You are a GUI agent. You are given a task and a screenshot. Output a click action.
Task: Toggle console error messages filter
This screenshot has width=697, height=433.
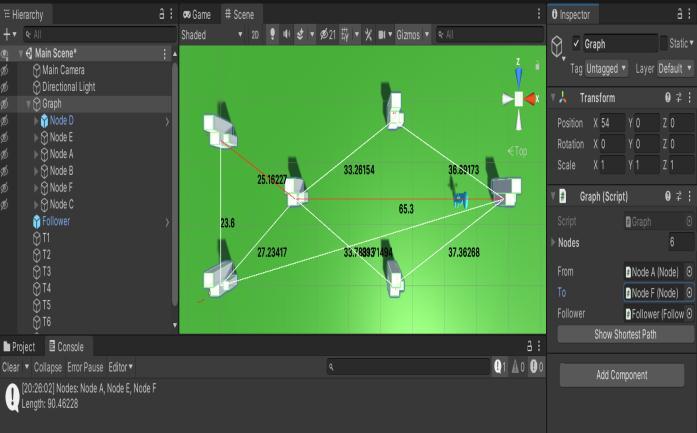click(536, 367)
